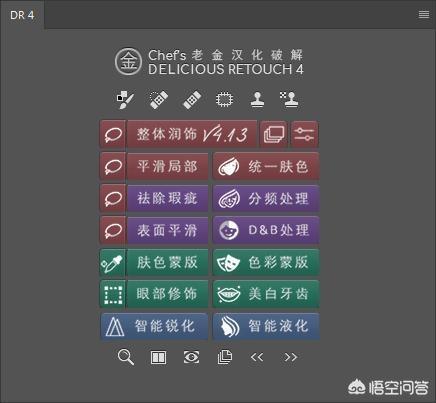The height and width of the screenshot is (403, 436).
Task: Go to next with >> arrows
Action: 291,357
